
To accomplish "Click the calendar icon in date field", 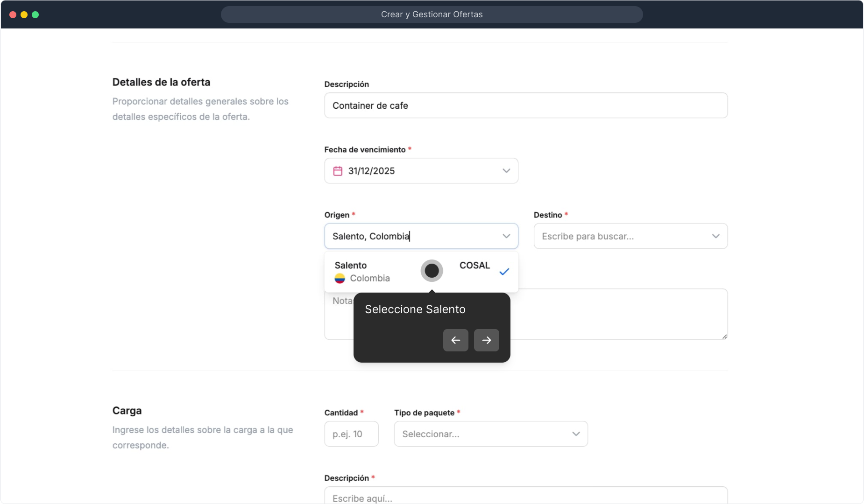I will tap(338, 171).
